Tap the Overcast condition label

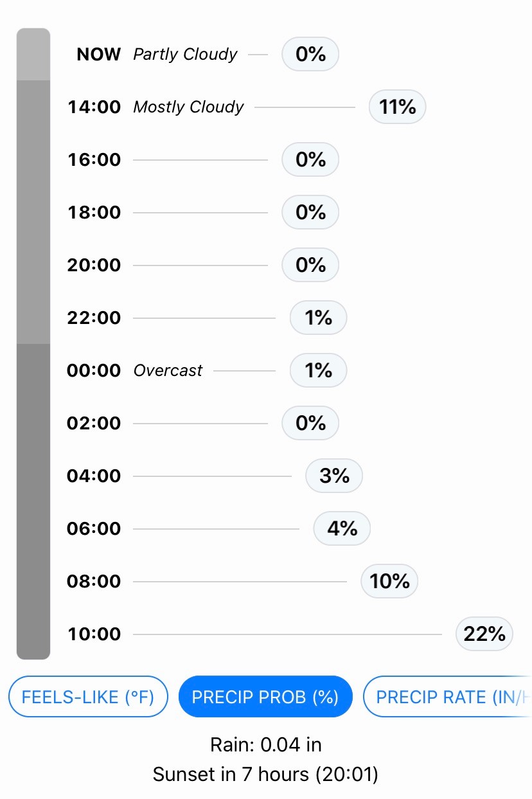[x=168, y=371]
